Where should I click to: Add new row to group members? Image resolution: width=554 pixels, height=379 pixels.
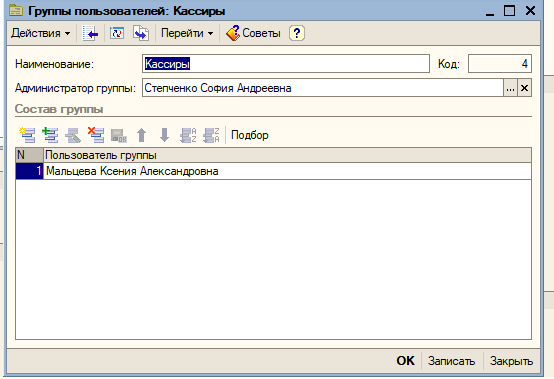(28, 135)
